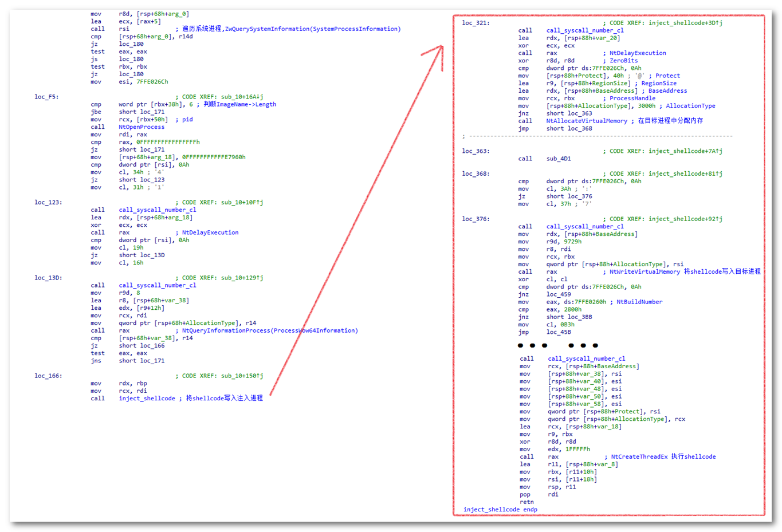The height and width of the screenshot is (532, 782).
Task: Click the retn instruction
Action: coord(526,502)
